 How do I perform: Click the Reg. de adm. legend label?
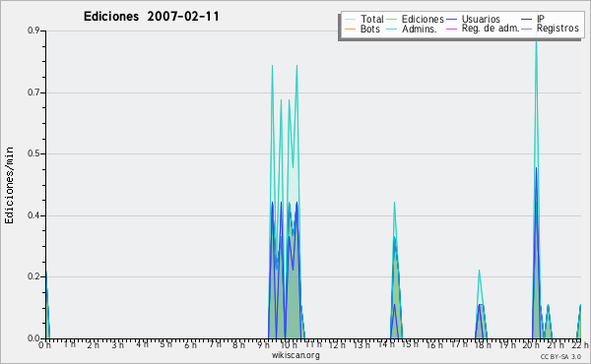491,29
